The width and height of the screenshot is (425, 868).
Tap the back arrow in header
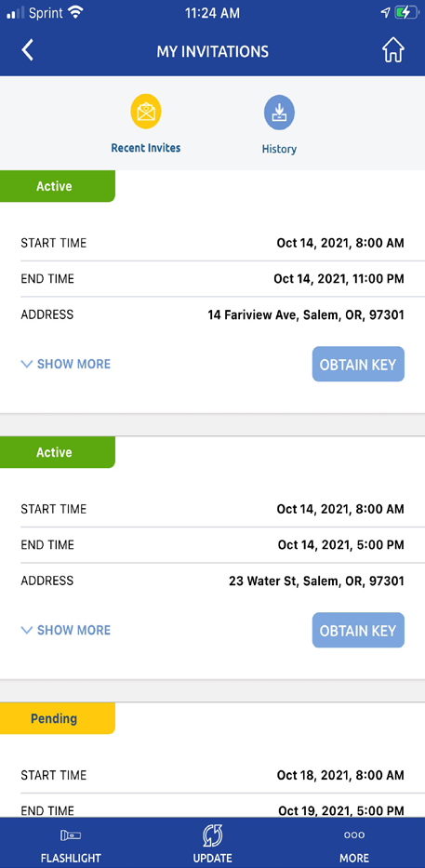[28, 50]
